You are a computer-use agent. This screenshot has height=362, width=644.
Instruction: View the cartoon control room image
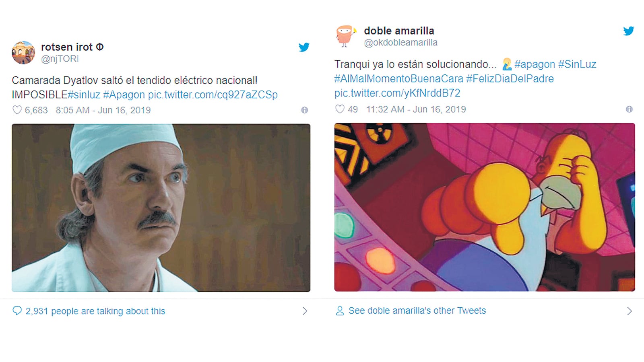(x=485, y=207)
